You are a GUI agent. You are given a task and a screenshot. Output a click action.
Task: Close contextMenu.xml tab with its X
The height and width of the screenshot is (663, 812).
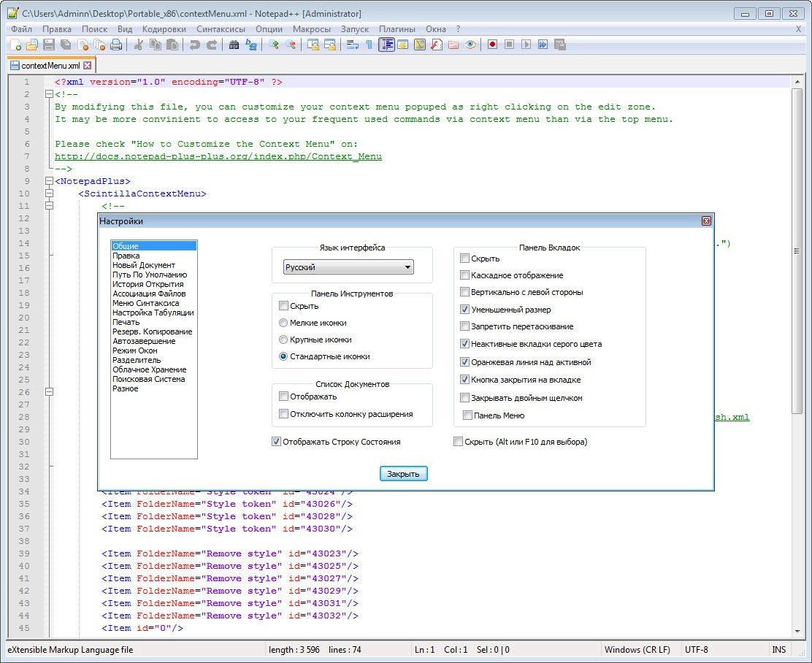pos(88,65)
